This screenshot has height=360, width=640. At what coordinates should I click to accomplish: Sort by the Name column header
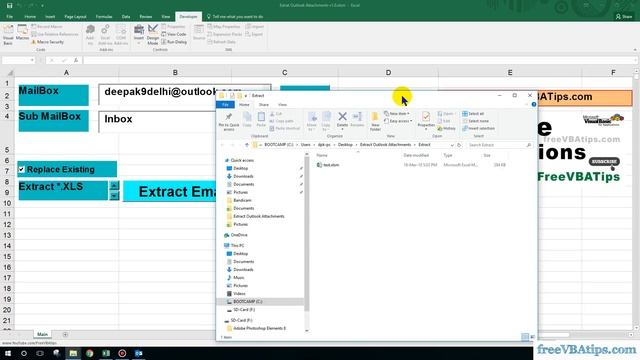[x=322, y=156]
